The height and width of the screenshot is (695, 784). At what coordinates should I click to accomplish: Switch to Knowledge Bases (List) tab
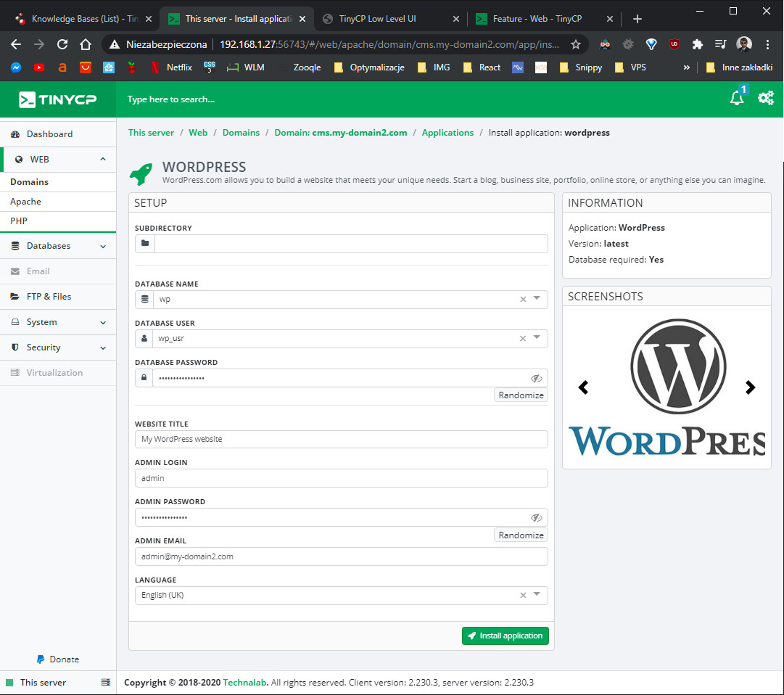coord(84,19)
